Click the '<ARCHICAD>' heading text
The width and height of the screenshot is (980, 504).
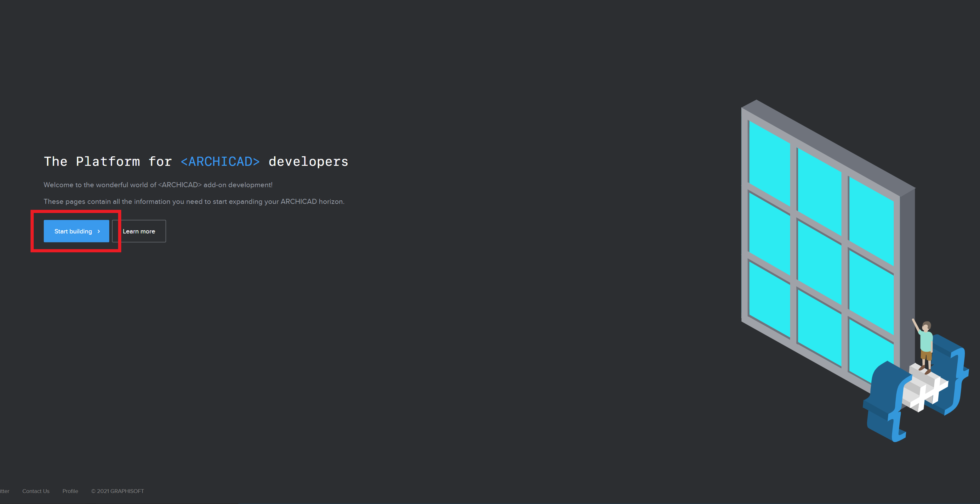point(220,161)
